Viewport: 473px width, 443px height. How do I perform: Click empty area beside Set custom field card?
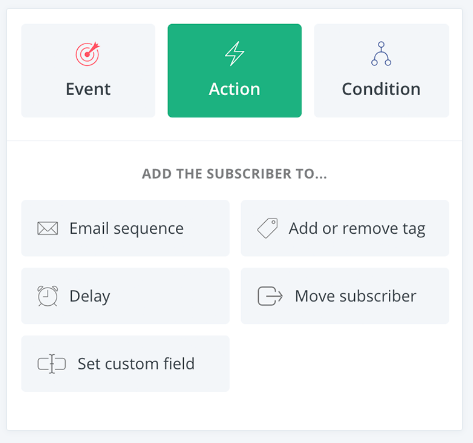coord(345,364)
